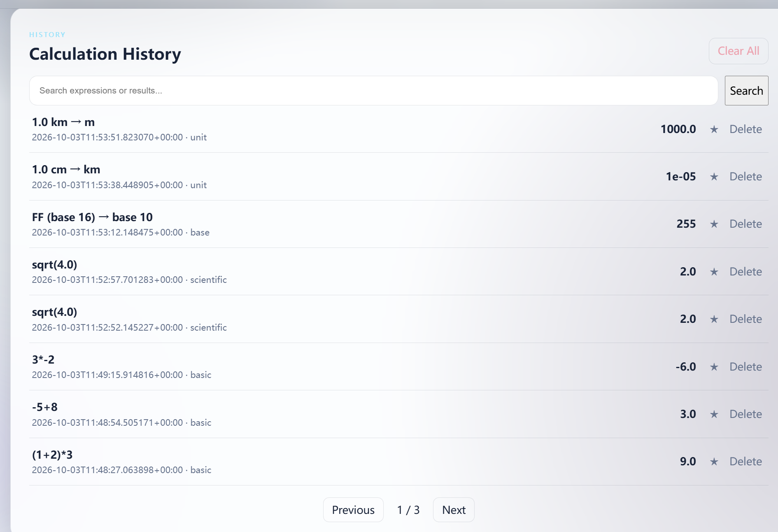Select the Calculation History heading

(105, 54)
